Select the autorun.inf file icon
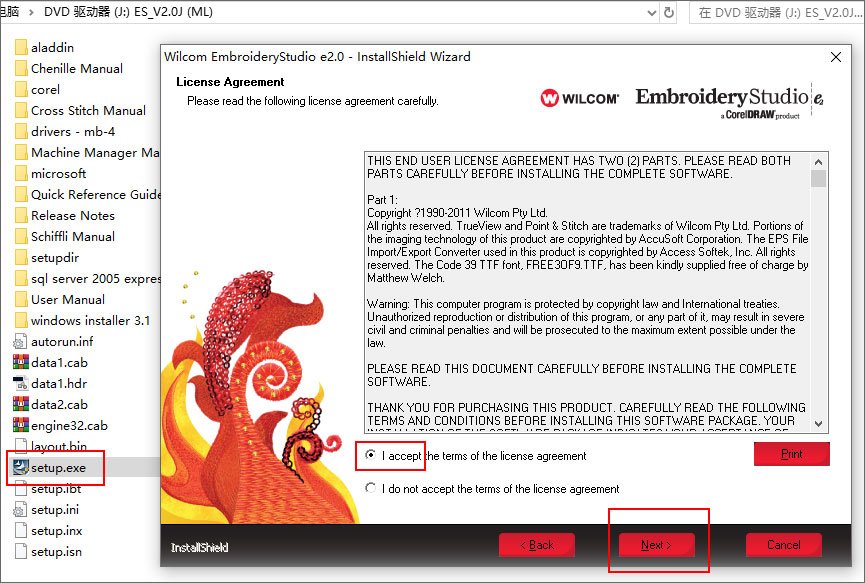865x583 pixels. point(20,341)
